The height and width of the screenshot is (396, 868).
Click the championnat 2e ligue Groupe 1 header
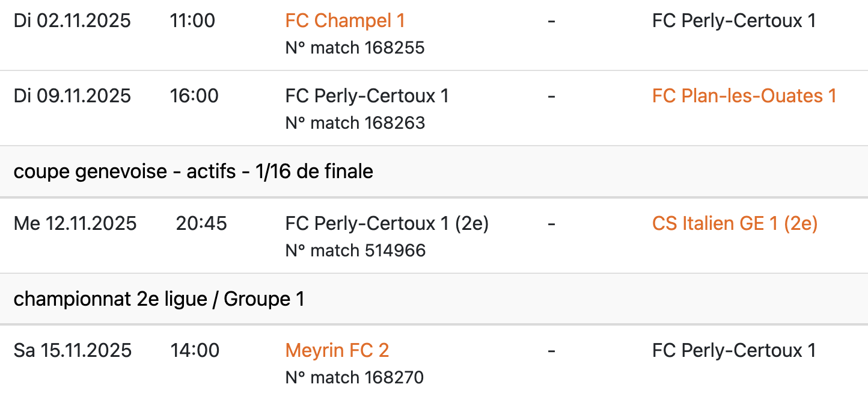tap(159, 299)
